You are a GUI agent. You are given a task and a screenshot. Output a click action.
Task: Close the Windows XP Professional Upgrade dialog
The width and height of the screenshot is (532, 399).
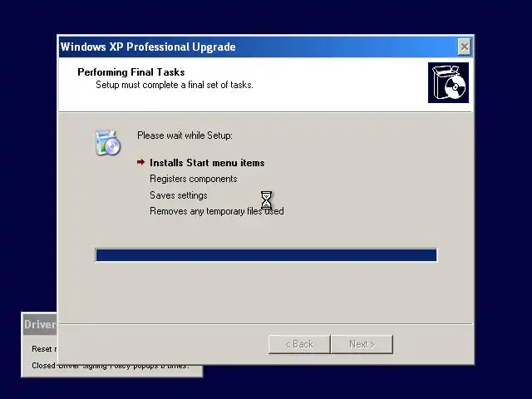(464, 47)
